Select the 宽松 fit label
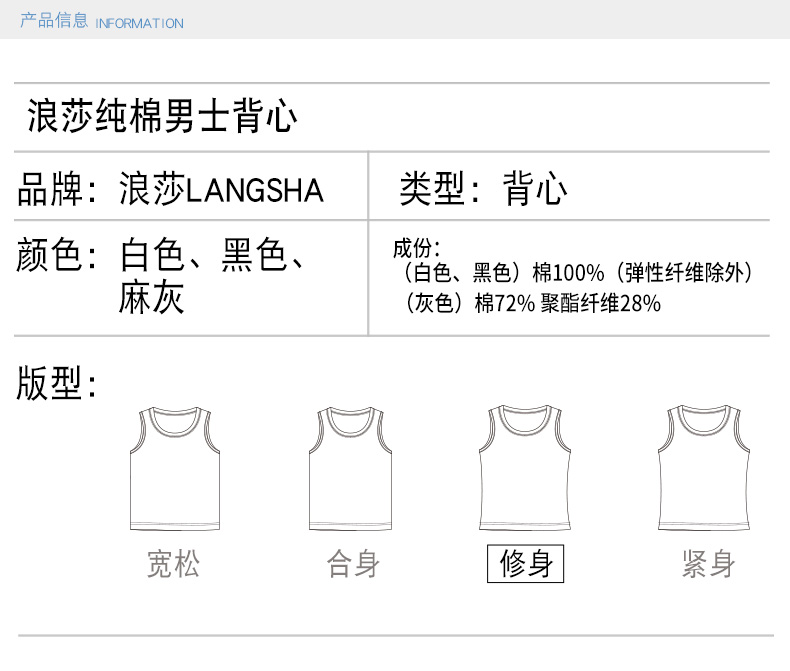Screen dimensions: 790x671 tap(173, 564)
